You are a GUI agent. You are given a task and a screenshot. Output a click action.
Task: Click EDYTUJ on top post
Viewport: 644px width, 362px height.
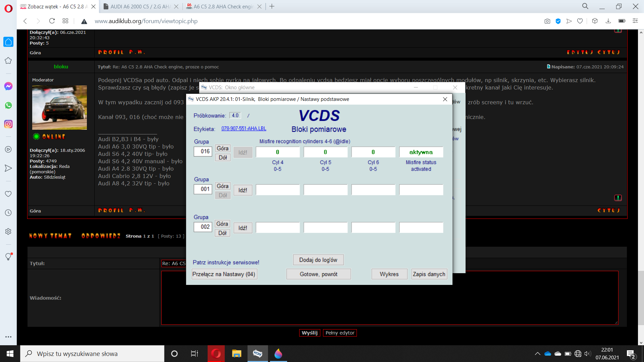[580, 52]
